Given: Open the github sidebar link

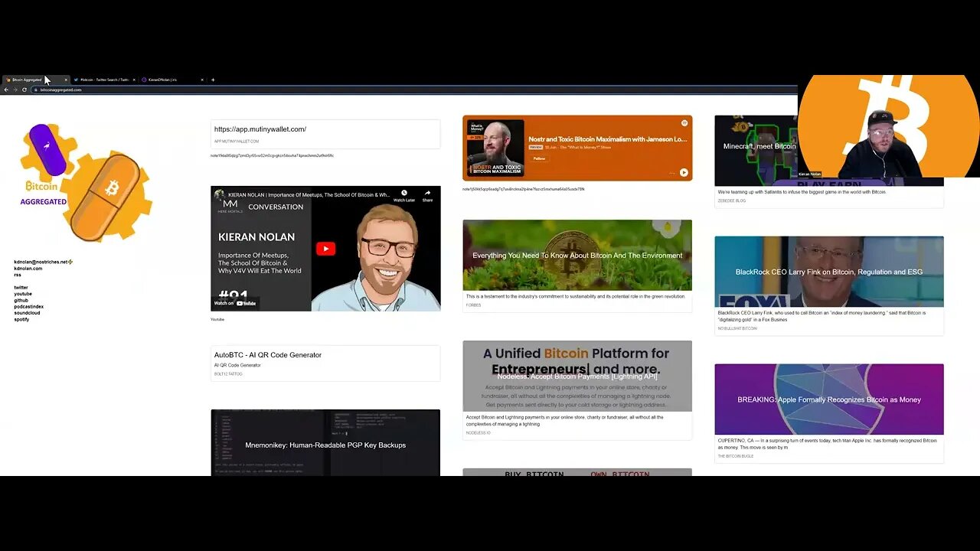Looking at the screenshot, I should click(x=21, y=300).
